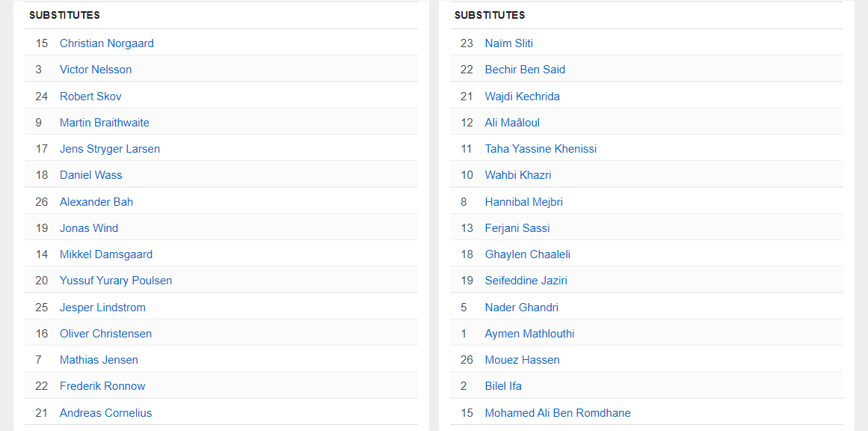Open Martin Braithwaite's profile
Viewport: 868px width, 431px height.
click(105, 123)
